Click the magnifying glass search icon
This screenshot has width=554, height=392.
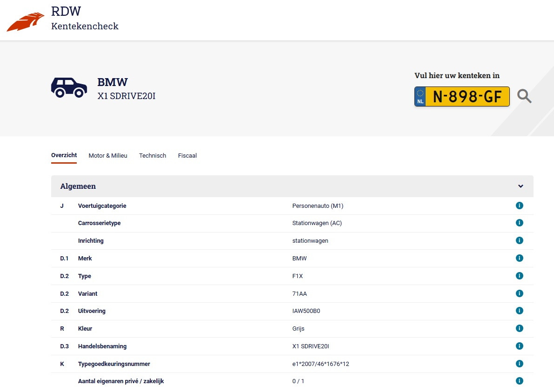(525, 96)
